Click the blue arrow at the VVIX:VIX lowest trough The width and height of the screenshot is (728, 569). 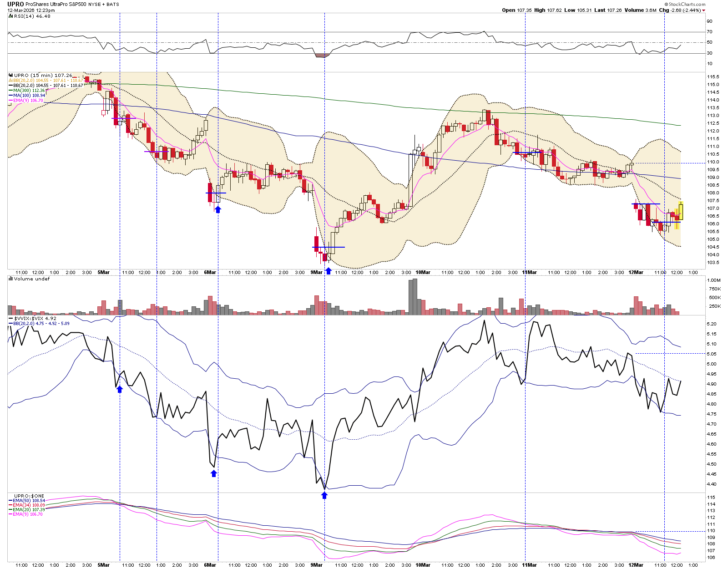click(324, 495)
